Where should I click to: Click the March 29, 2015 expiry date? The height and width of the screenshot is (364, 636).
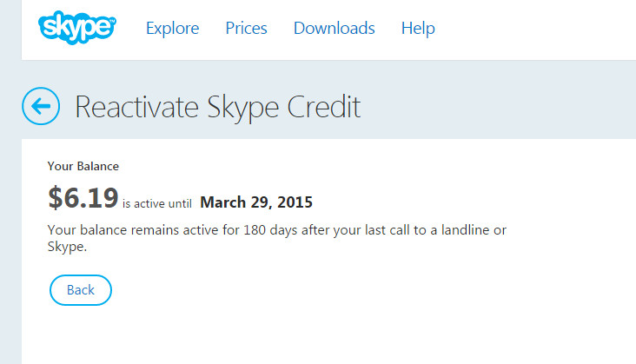pyautogui.click(x=256, y=202)
